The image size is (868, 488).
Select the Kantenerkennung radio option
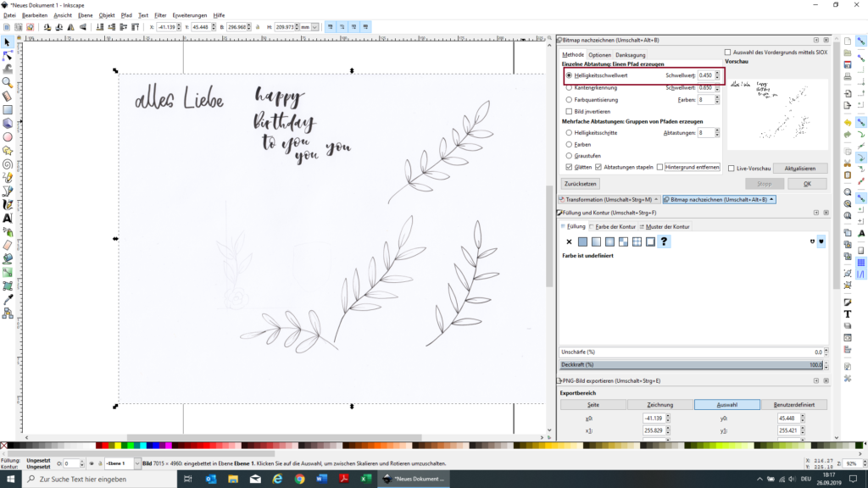[x=569, y=87]
